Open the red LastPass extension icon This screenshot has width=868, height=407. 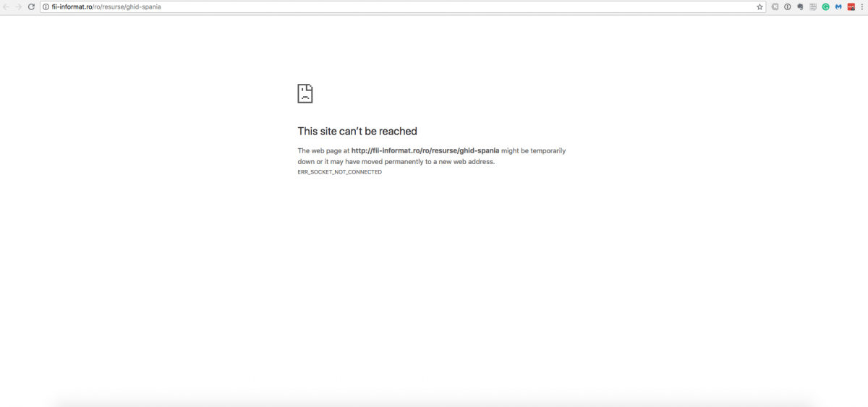[x=851, y=7]
